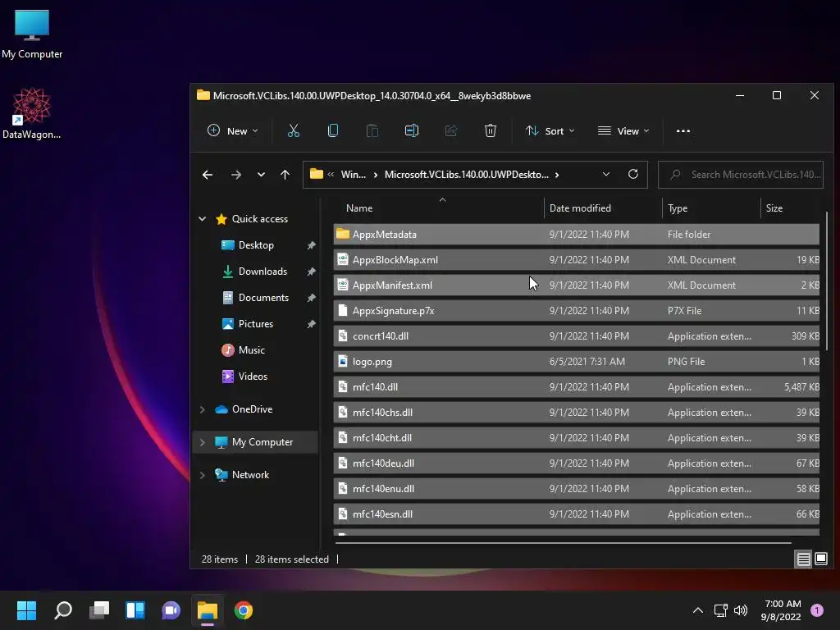Open address bar history dropdown
Viewport: 840px width, 630px height.
click(606, 174)
